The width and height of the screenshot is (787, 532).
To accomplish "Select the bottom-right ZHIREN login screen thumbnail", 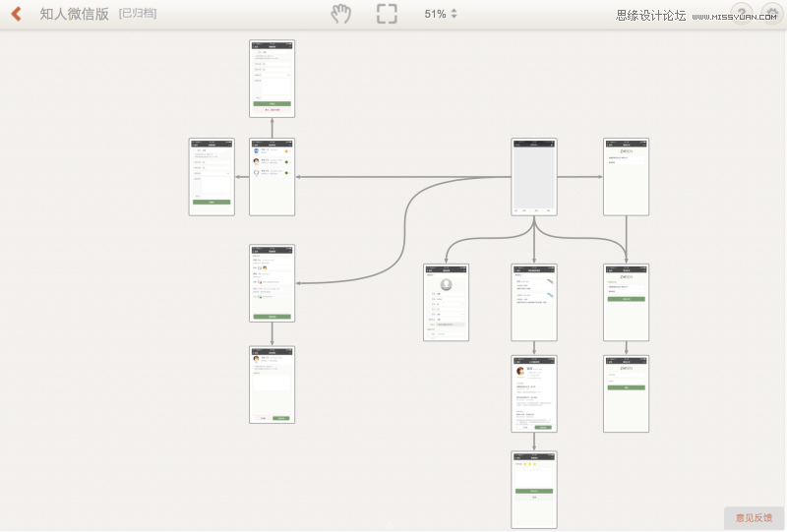I will 626,394.
